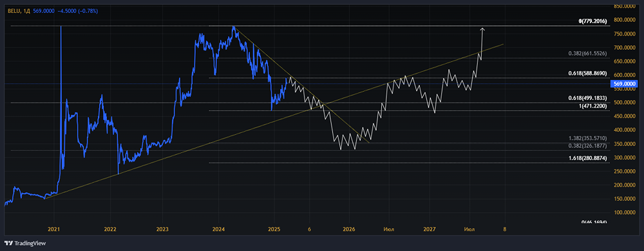Click the 1Д interval label in legend
The width and height of the screenshot is (644, 251).
coord(26,11)
